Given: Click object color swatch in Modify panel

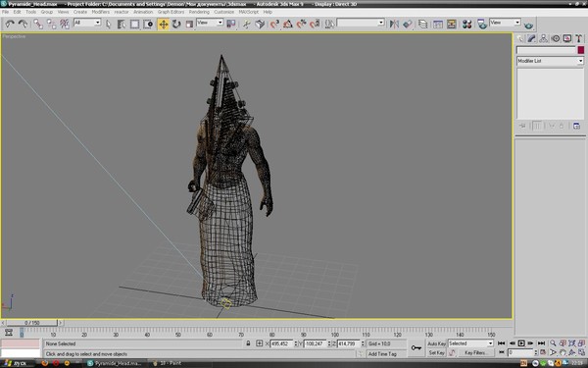Looking at the screenshot, I should pos(581,50).
